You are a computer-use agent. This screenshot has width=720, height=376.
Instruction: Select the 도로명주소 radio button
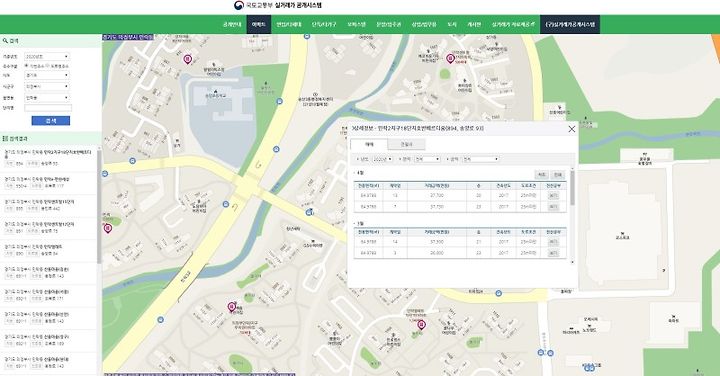[x=47, y=66]
